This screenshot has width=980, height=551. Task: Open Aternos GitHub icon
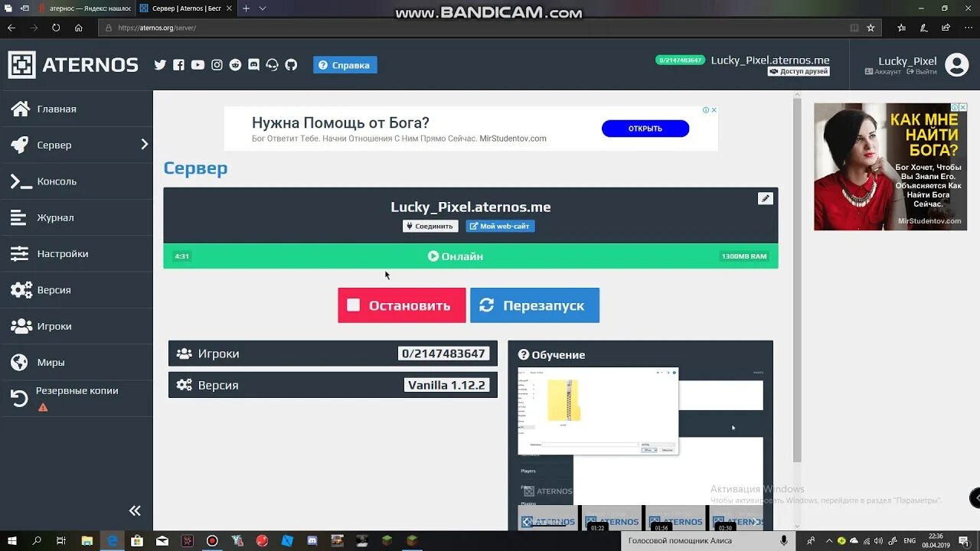coord(291,65)
